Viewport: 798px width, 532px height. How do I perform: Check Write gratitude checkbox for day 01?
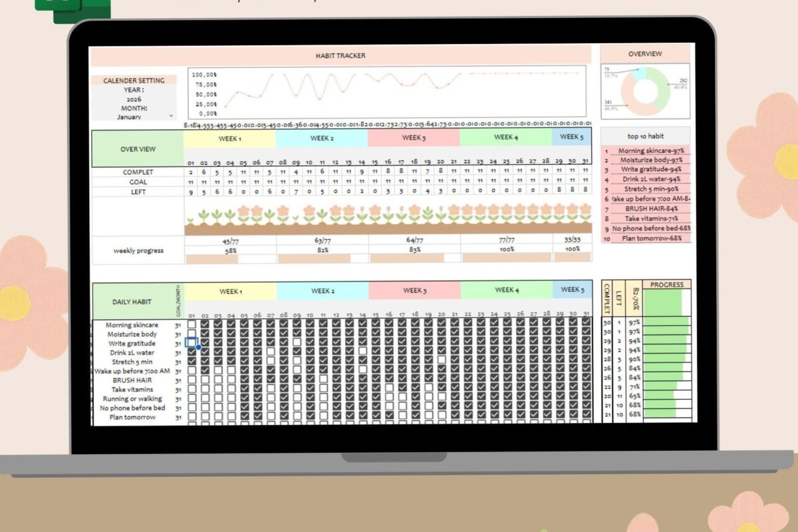click(x=192, y=343)
